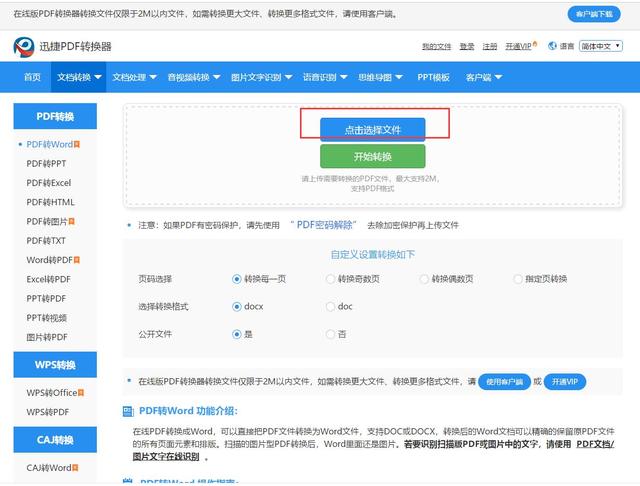Expand the 语音识别 nav menu
Viewport: 640px width, 486px height.
(325, 77)
